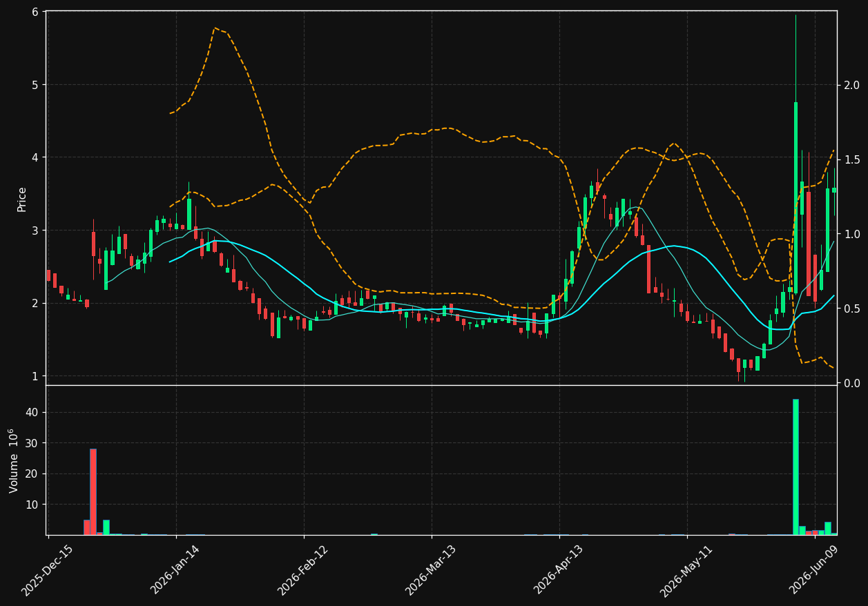Click the 2026-Jun-09 date label
This screenshot has height=606, width=868.
click(814, 570)
